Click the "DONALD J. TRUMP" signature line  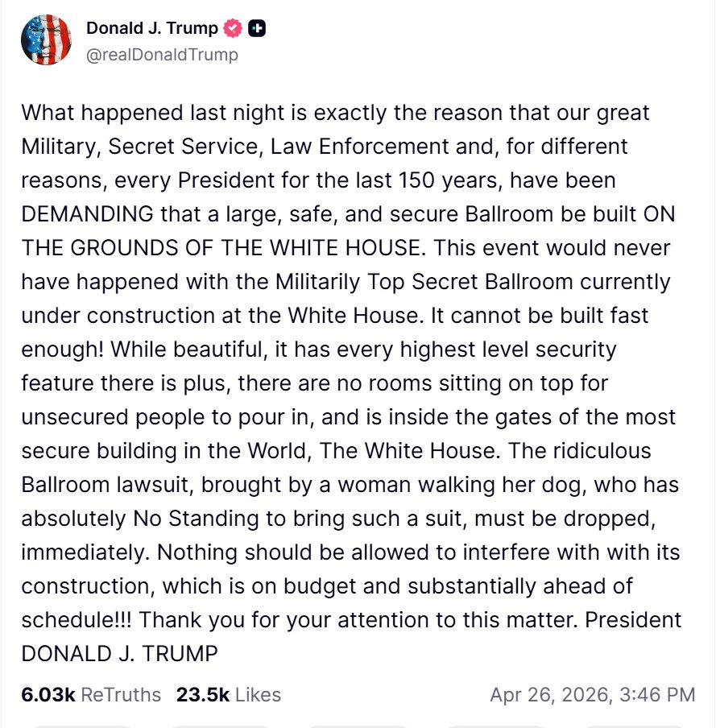pos(119,654)
